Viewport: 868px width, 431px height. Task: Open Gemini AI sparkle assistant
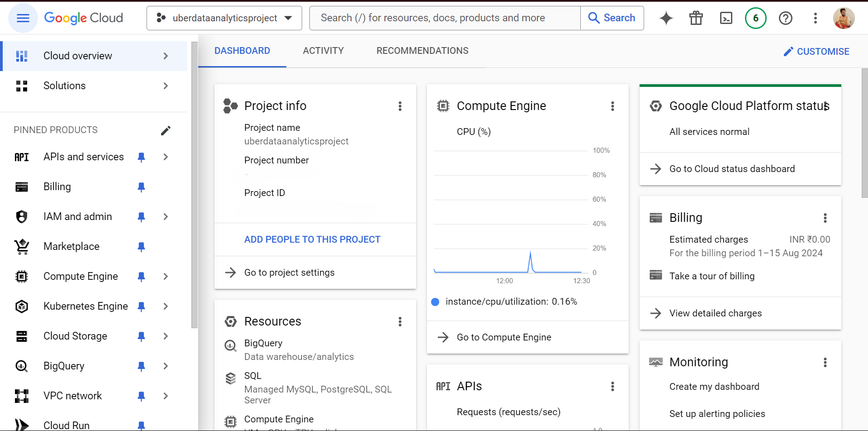(666, 18)
